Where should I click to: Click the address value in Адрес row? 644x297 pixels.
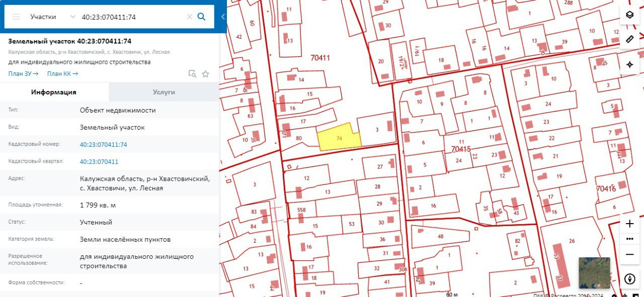145,183
